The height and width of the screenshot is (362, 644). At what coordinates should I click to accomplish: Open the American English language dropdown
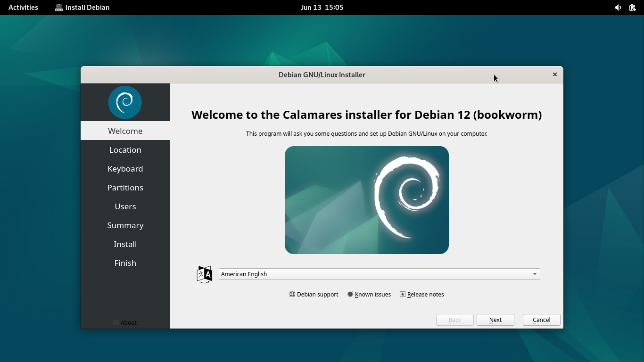pos(379,274)
